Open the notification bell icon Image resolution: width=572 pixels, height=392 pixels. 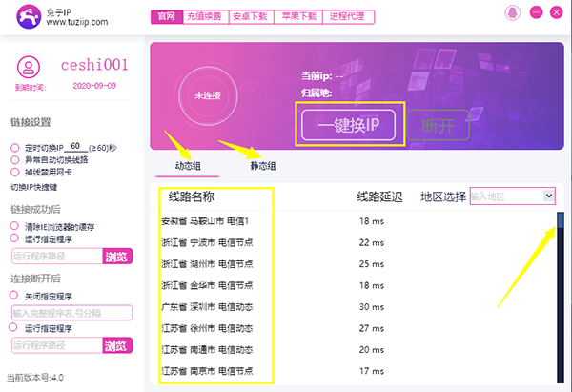pyautogui.click(x=513, y=12)
